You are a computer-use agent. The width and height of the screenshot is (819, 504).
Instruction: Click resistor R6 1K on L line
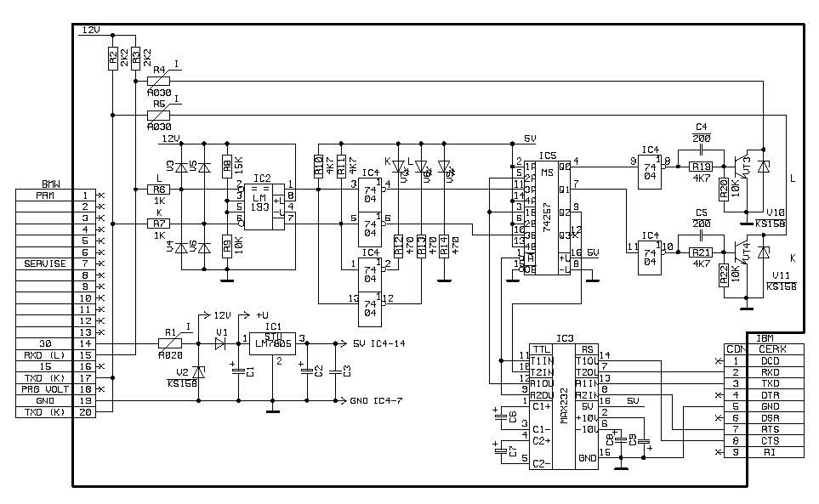[x=158, y=190]
